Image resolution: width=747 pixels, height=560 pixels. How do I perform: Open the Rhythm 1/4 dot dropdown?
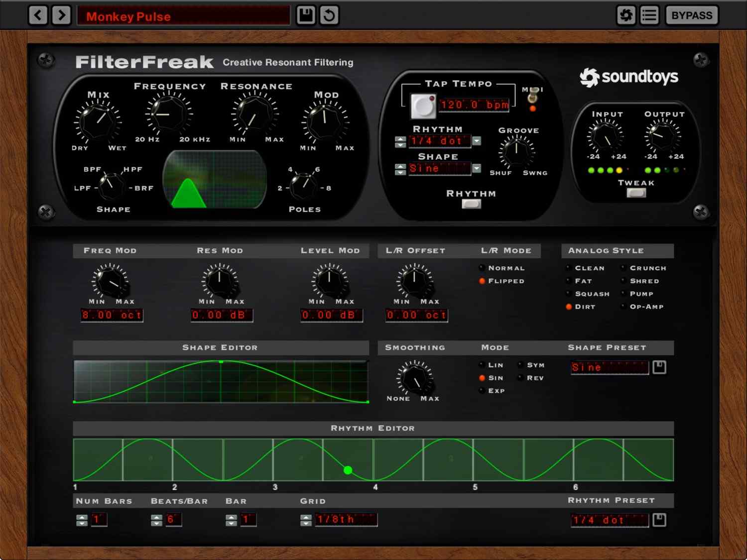(477, 141)
